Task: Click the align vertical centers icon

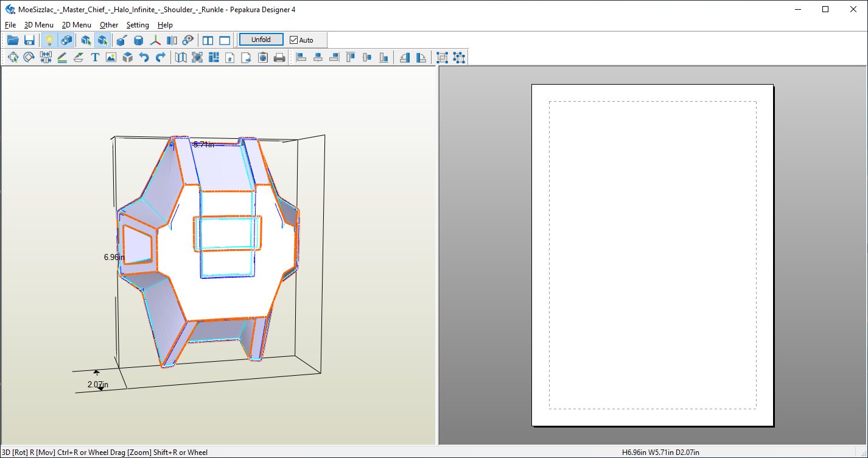Action: click(367, 57)
